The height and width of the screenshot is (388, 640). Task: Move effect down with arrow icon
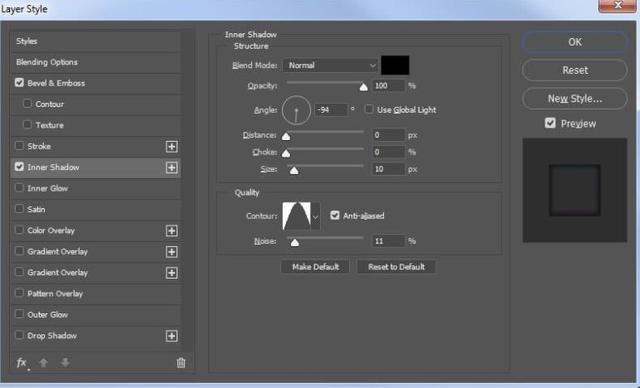pyautogui.click(x=65, y=362)
